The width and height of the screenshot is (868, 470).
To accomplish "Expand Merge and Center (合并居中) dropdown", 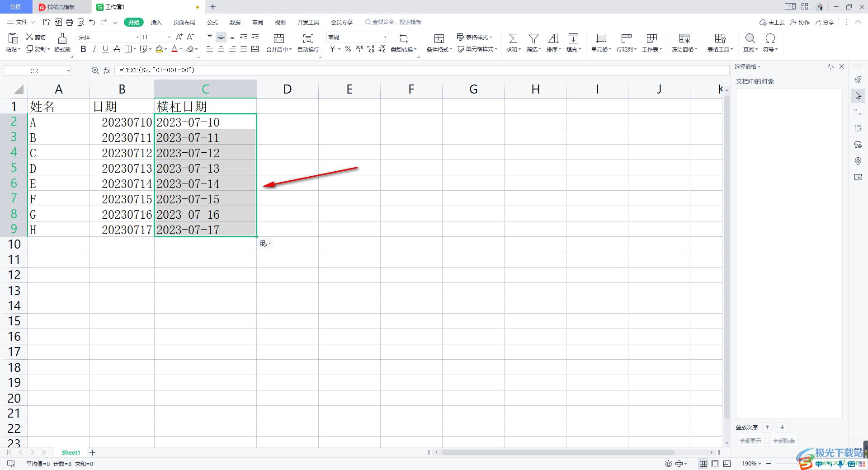I will click(x=290, y=50).
